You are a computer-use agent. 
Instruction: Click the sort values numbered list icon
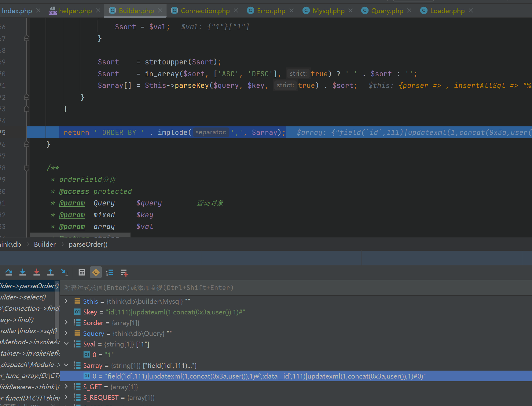pyautogui.click(x=109, y=272)
